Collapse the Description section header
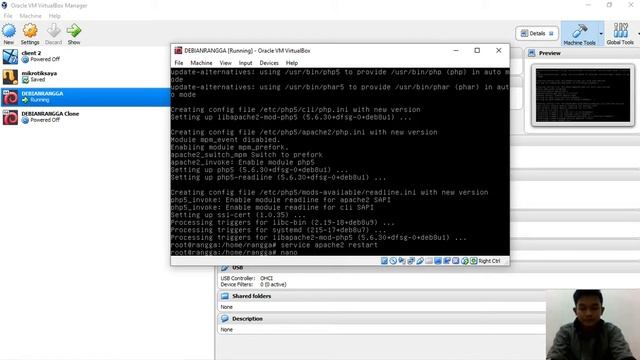640x360 pixels. tap(382, 319)
